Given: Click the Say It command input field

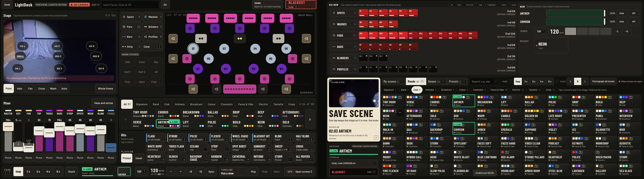Looking at the screenshot, I should (130, 5).
